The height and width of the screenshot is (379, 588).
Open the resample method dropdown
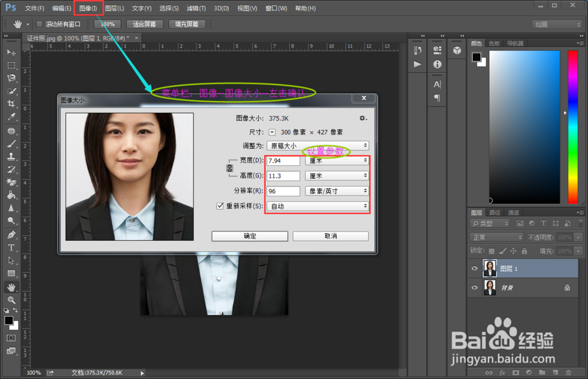(x=318, y=206)
